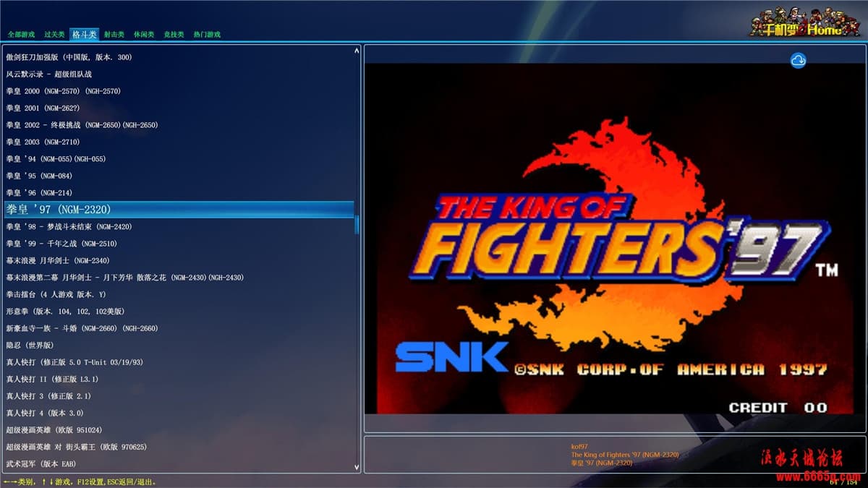The width and height of the screenshot is (868, 488).
Task: Switch to the 全部游戏 category tab
Action: click(21, 34)
